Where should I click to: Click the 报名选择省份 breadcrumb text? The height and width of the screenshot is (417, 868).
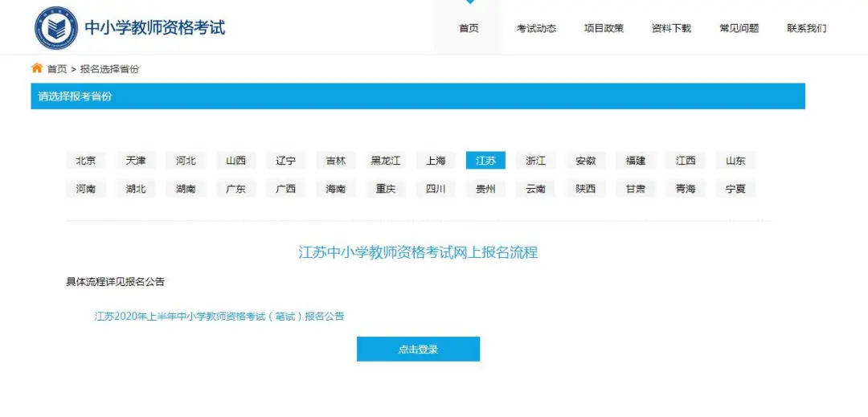point(109,69)
